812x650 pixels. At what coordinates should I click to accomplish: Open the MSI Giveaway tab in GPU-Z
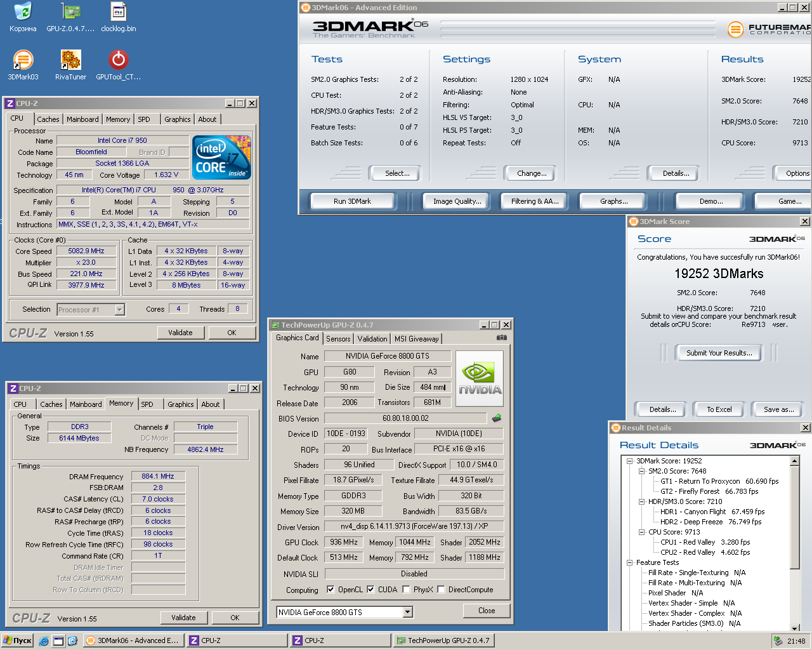(x=416, y=339)
